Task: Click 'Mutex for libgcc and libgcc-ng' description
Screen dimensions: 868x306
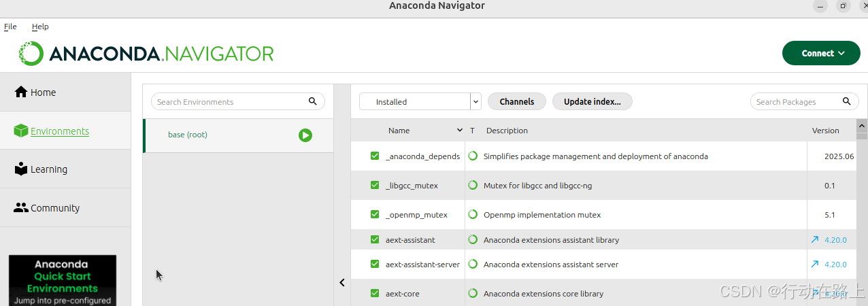Action: click(x=537, y=186)
